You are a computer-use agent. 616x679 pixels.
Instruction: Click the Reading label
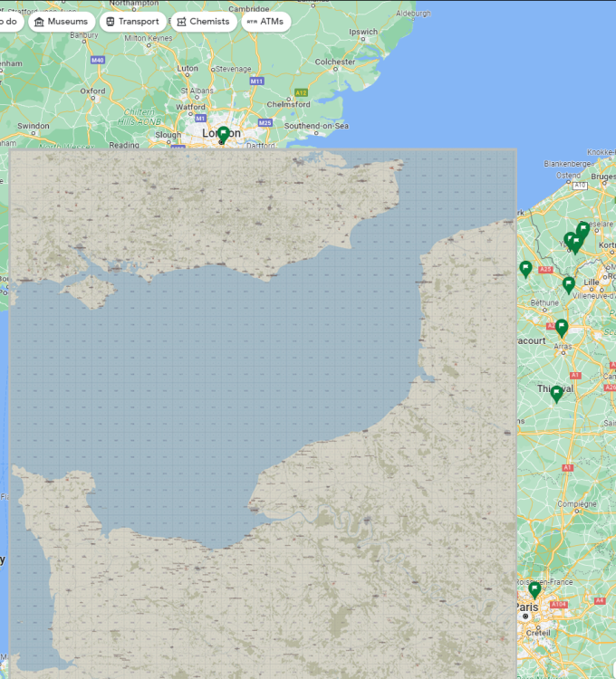pos(124,145)
